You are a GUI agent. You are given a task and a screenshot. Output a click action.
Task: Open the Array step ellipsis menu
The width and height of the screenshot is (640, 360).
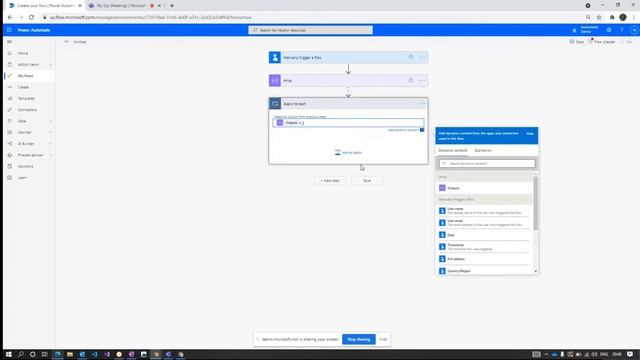pyautogui.click(x=422, y=80)
